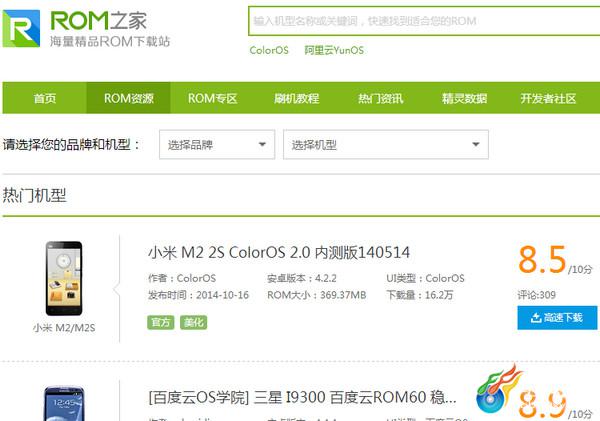Click the 海量精品ROM下载站 tagline
The height and width of the screenshot is (421, 600).
point(110,41)
